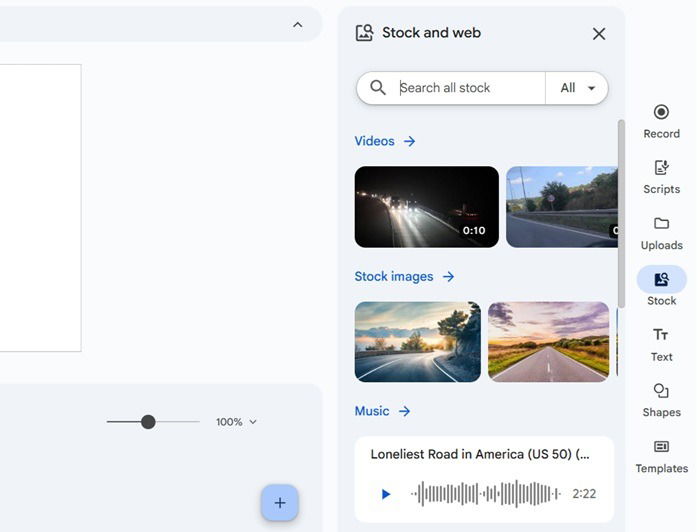Close the Stock and web panel
This screenshot has width=700, height=532.
pos(599,34)
